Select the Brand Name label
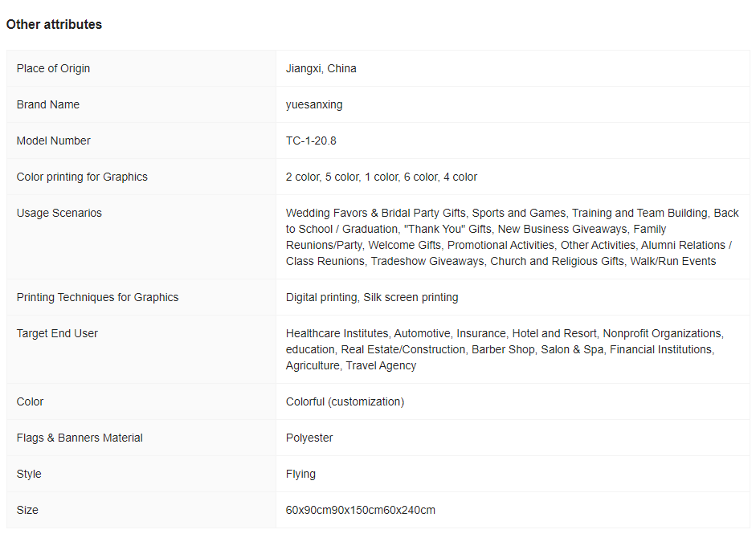This screenshot has width=756, height=546. pyautogui.click(x=47, y=104)
